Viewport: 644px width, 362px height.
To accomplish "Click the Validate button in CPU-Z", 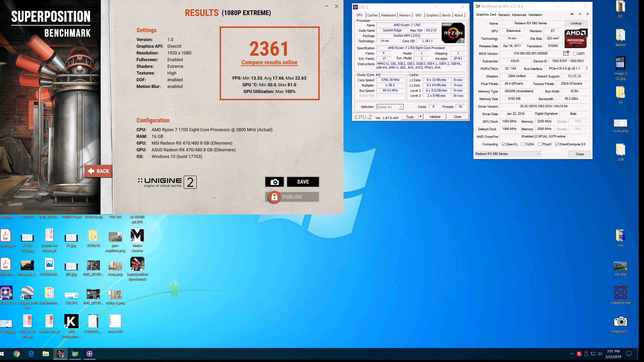I will 435,117.
